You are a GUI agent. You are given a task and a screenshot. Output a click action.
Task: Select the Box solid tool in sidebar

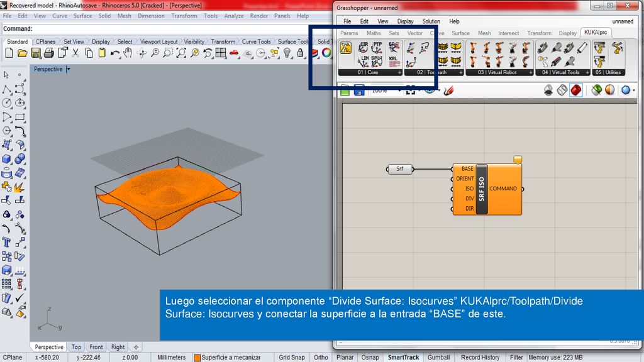[6, 159]
